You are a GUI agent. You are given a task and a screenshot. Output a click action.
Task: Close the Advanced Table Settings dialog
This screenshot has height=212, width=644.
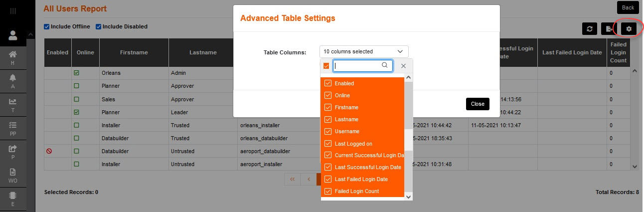478,104
